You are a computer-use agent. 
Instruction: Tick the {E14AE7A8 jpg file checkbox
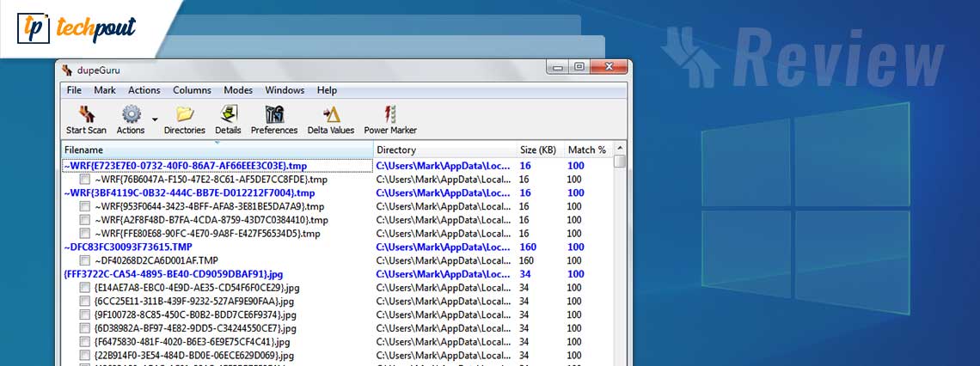[x=85, y=288]
